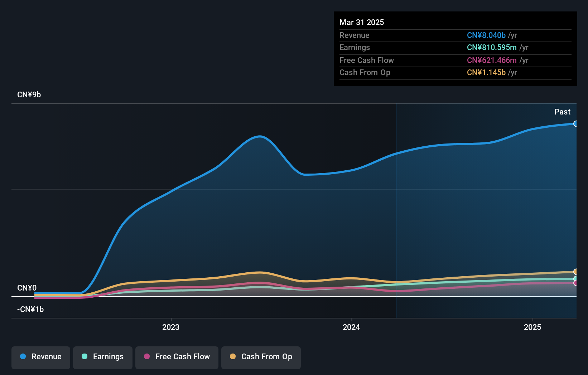Toggle the Free Cash Flow legend item

177,357
